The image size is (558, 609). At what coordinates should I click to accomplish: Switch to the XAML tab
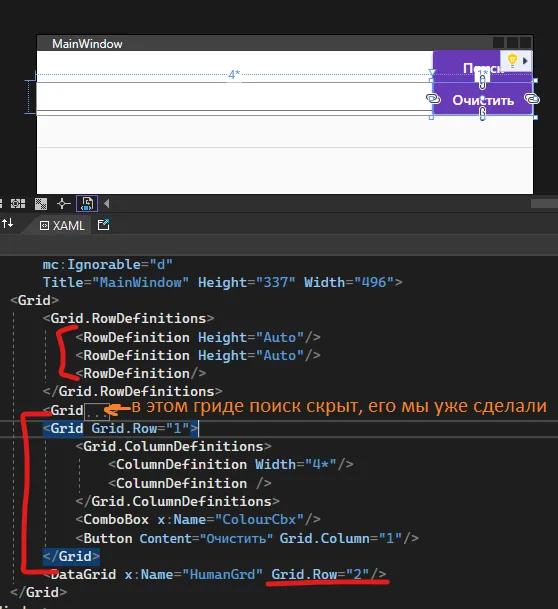pos(62,226)
